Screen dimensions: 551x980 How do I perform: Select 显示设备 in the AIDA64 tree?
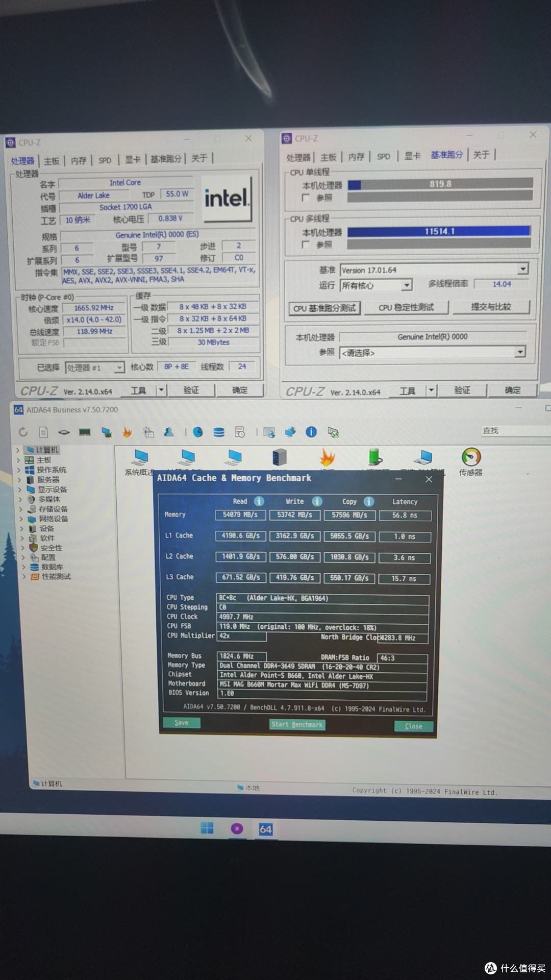[x=52, y=489]
